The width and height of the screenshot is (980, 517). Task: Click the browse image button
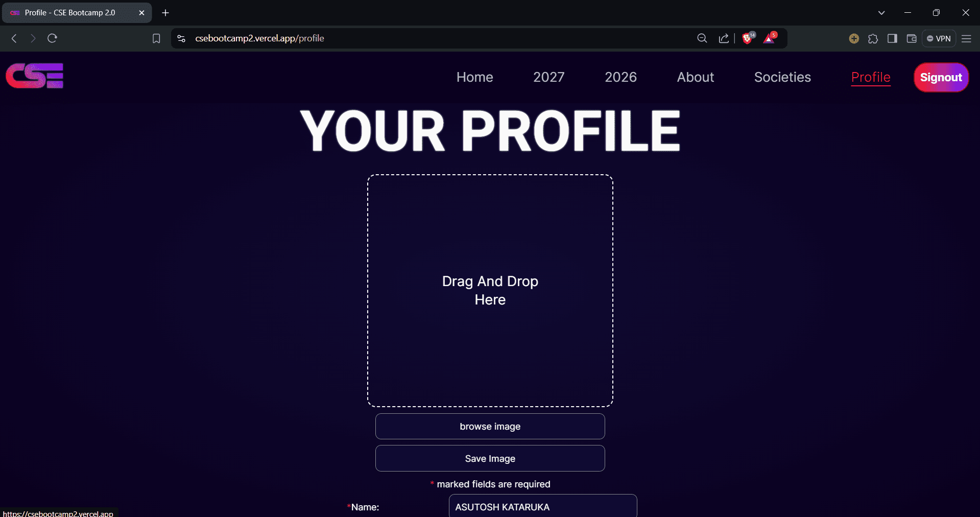490,426
